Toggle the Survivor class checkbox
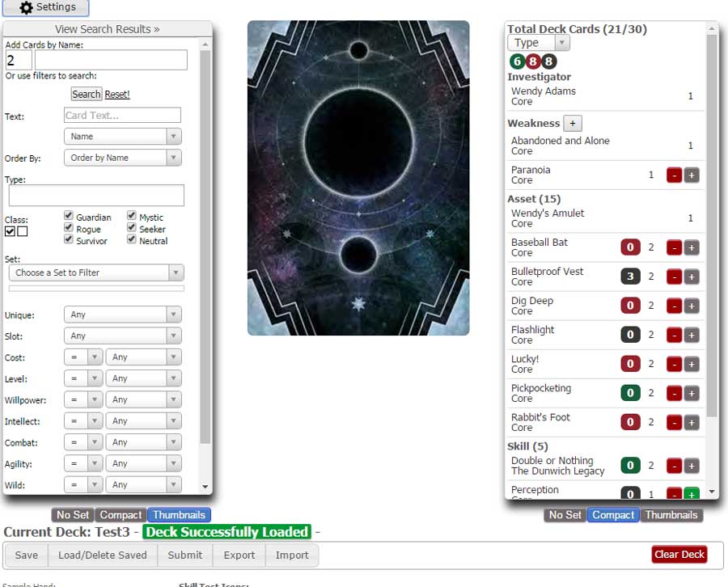The image size is (728, 587). (x=69, y=239)
